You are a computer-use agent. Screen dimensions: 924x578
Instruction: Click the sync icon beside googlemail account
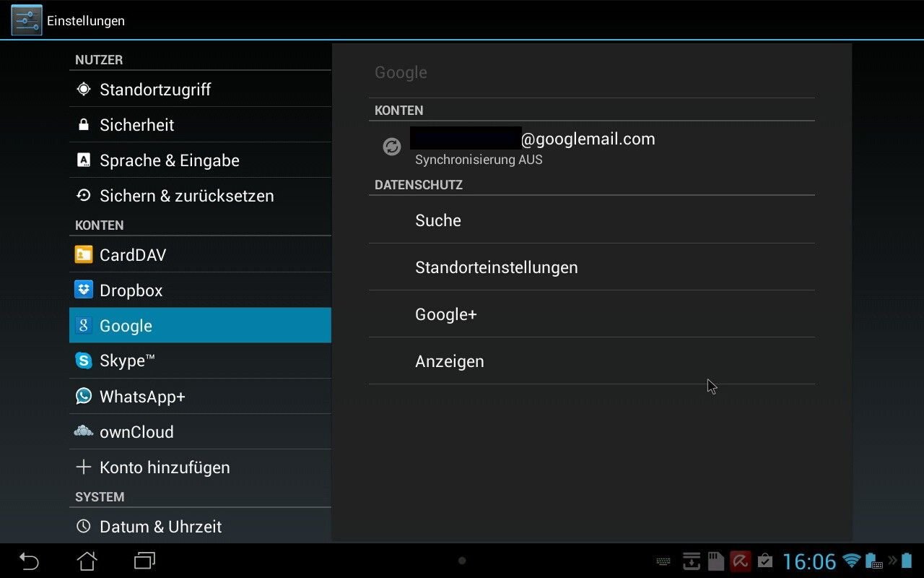click(391, 147)
